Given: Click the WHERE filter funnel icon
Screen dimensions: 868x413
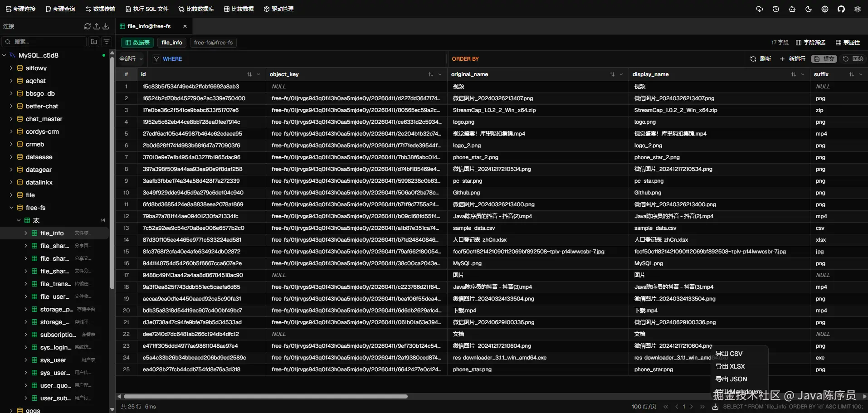Looking at the screenshot, I should click(x=156, y=59).
